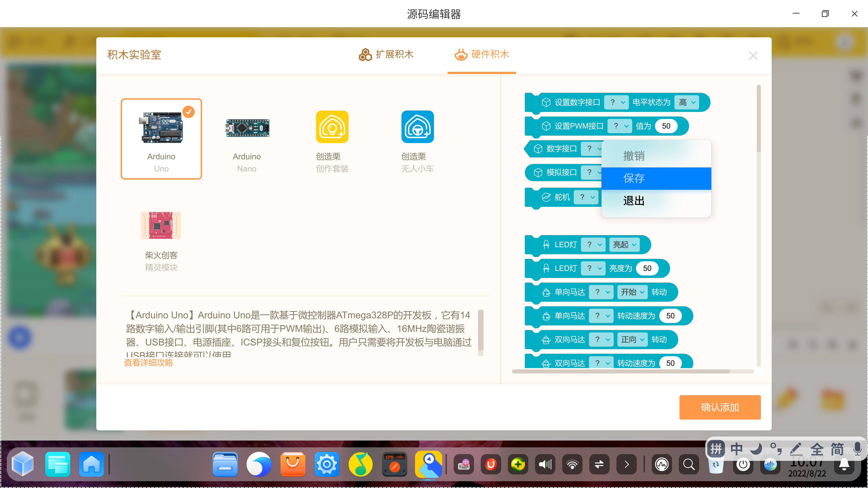868x488 pixels.
Task: Expand the hidden tray icons chevron
Action: click(626, 465)
